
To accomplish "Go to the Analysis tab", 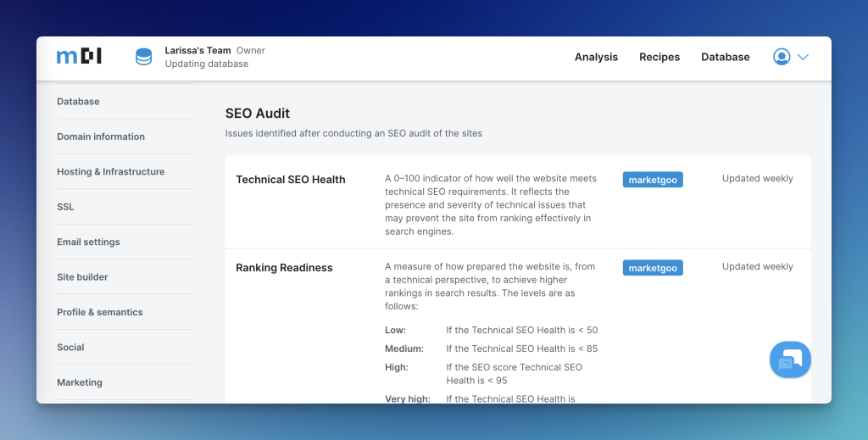I will [x=596, y=57].
